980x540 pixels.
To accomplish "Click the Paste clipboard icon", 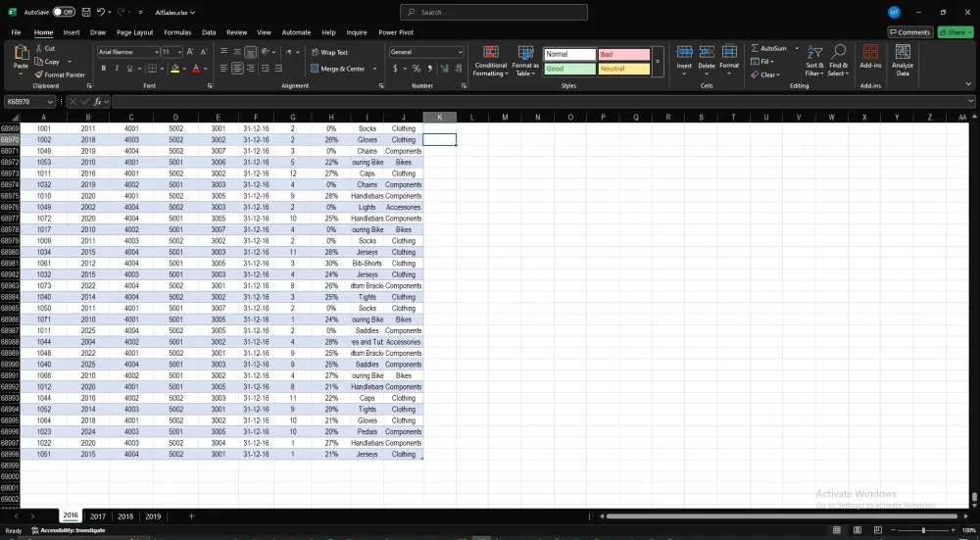I will pyautogui.click(x=21, y=53).
